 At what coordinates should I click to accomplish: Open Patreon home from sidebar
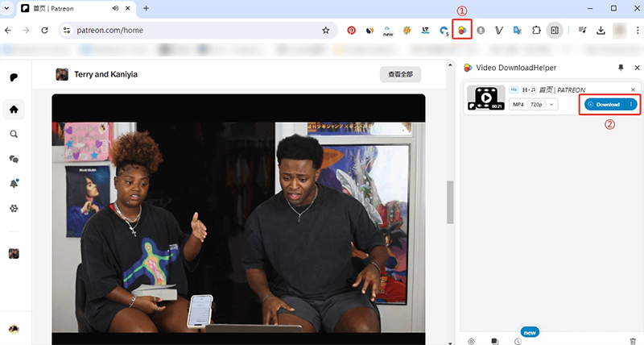coord(14,110)
